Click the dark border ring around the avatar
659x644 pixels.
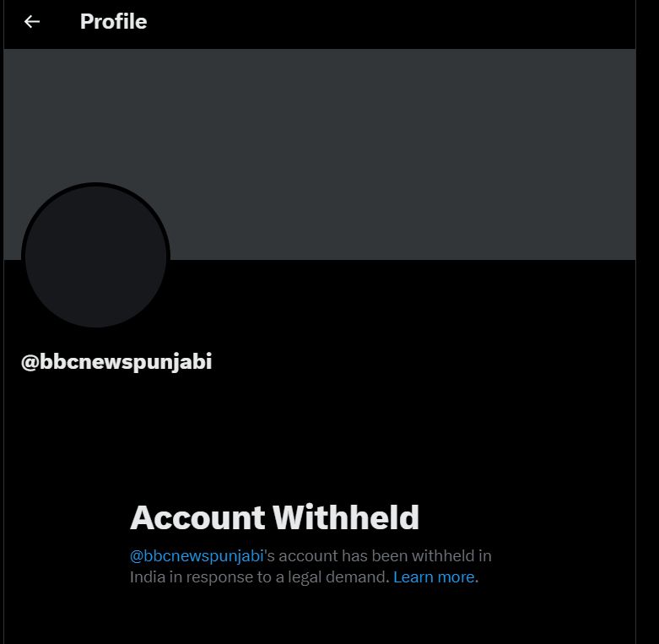coord(96,185)
